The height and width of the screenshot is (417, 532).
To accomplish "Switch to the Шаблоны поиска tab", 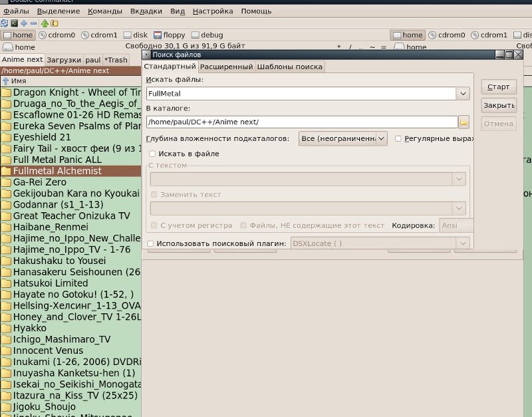I will click(x=289, y=67).
